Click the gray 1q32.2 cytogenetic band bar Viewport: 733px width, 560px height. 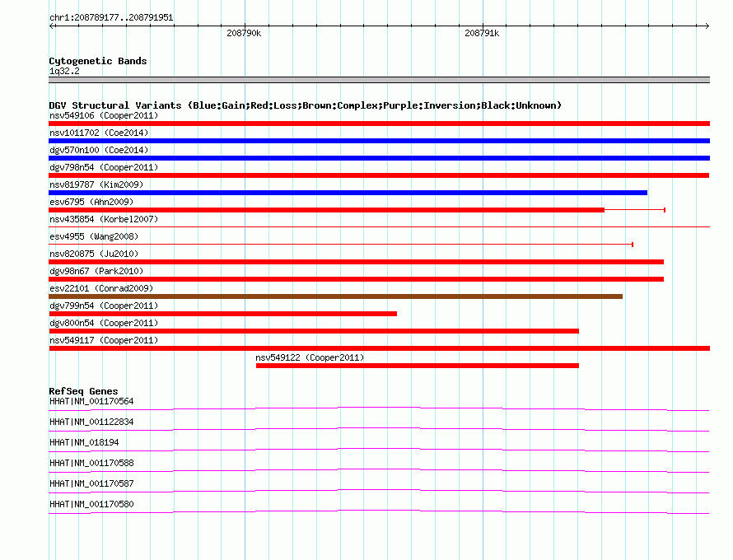click(x=379, y=80)
